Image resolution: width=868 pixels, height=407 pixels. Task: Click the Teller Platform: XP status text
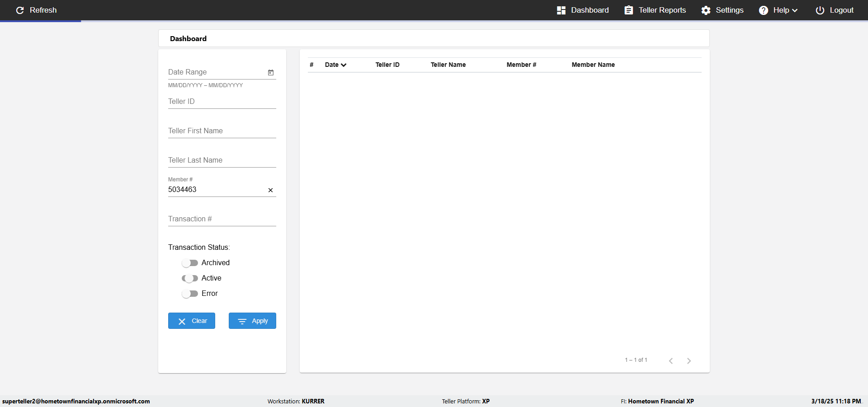tap(466, 401)
